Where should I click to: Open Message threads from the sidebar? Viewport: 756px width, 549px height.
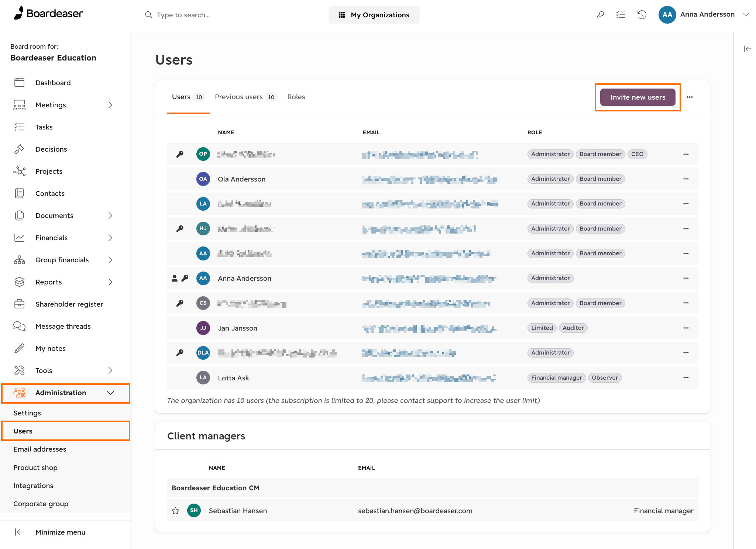pos(63,326)
